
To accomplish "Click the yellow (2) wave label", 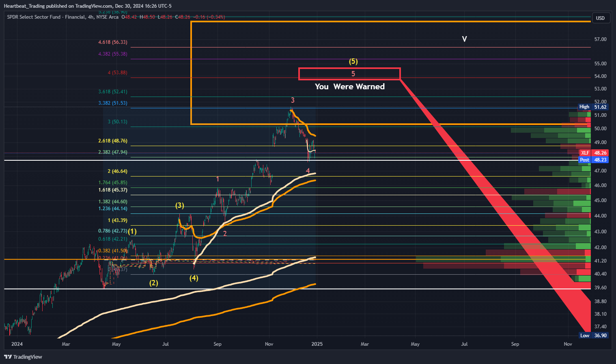I will (x=153, y=283).
